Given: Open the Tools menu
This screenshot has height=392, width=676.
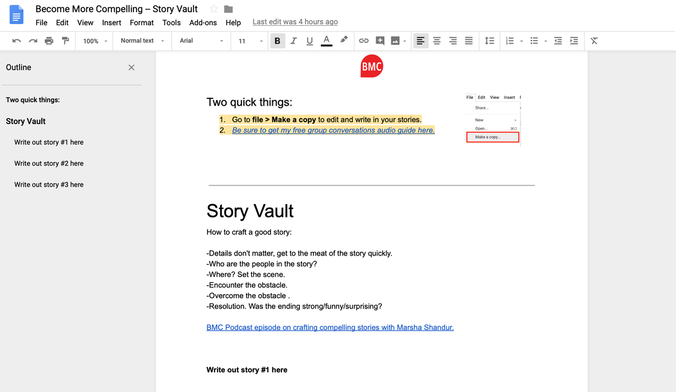Looking at the screenshot, I should 171,22.
